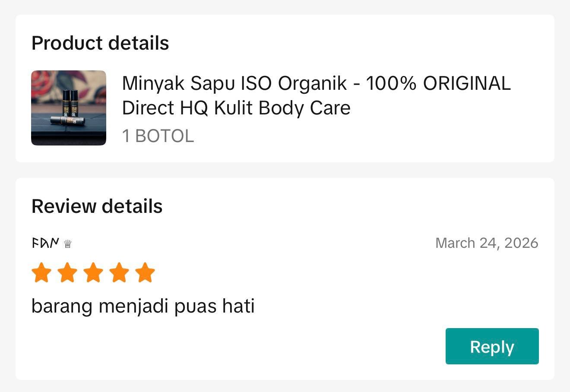The height and width of the screenshot is (392, 570).
Task: Click the Review details heading
Action: pyautogui.click(x=97, y=206)
